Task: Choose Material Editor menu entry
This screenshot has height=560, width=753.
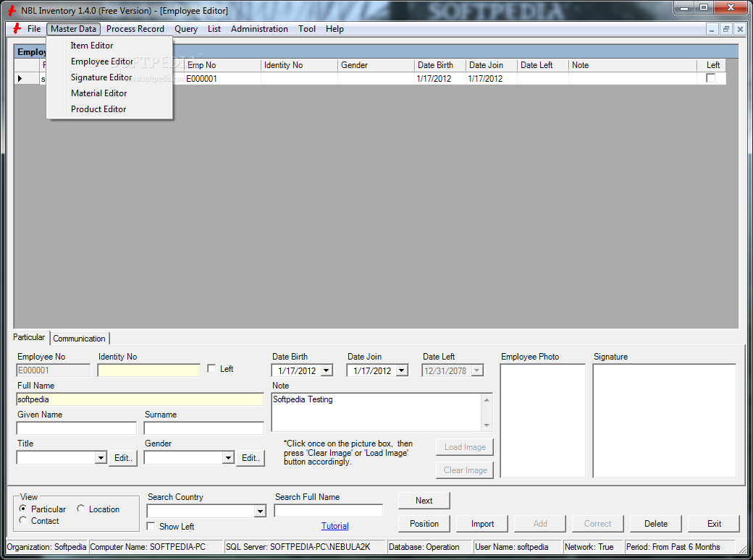Action: [x=109, y=93]
